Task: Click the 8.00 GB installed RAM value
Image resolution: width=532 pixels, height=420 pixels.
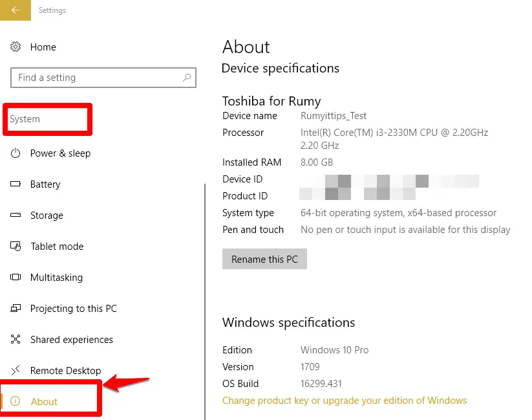Action: [x=317, y=162]
